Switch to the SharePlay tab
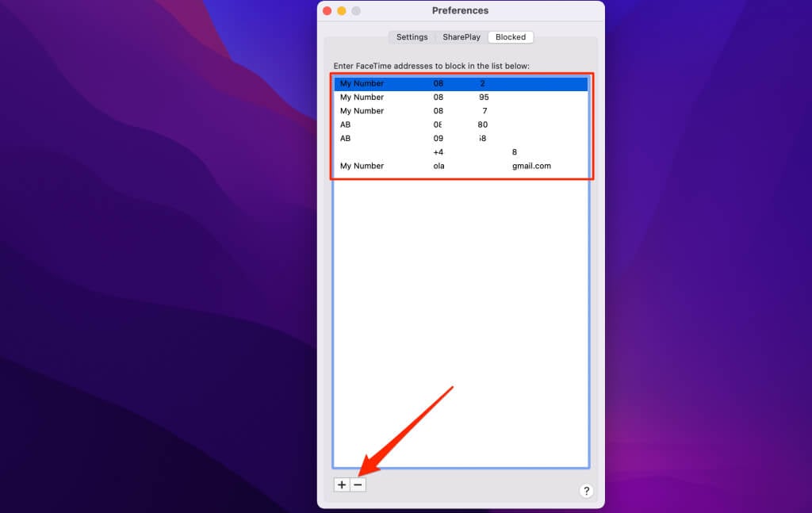 coord(462,37)
